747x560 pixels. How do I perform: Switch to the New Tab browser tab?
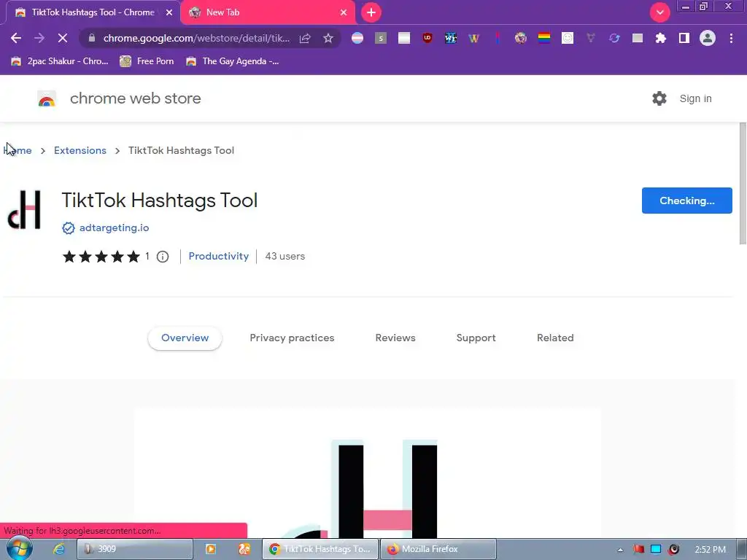268,12
